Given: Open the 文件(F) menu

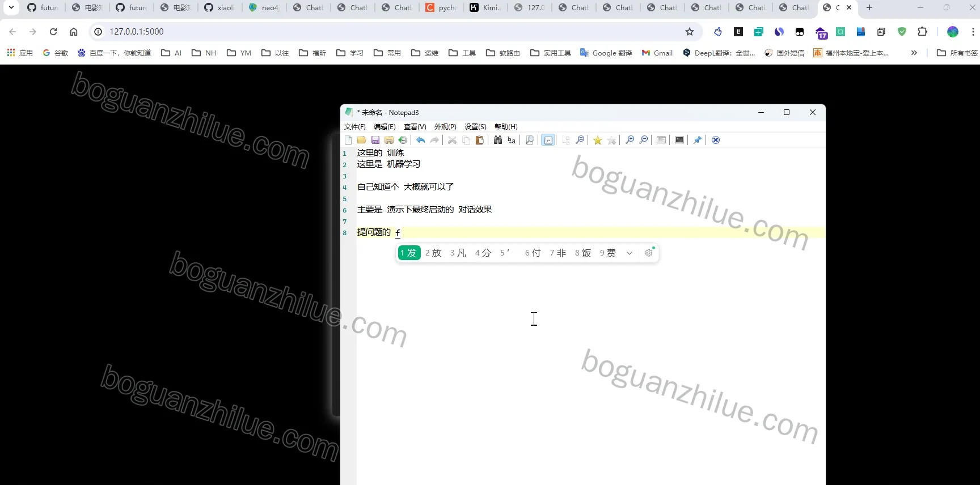Looking at the screenshot, I should 355,127.
